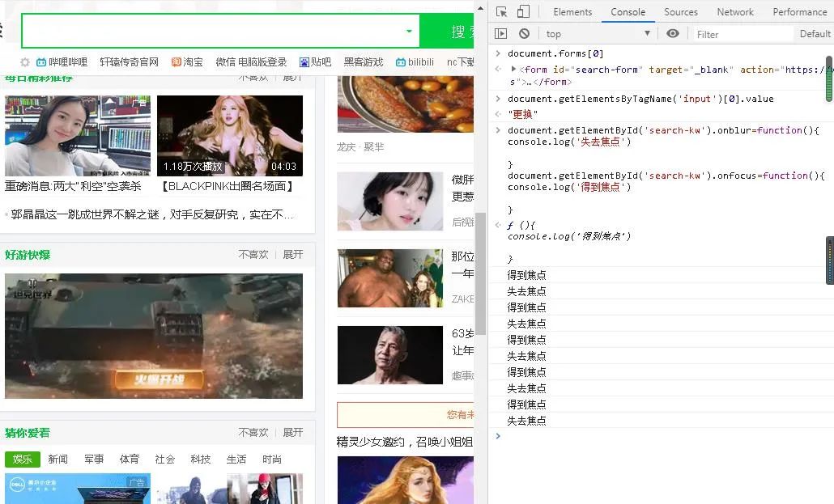Activate the inspect element picker icon

click(501, 11)
